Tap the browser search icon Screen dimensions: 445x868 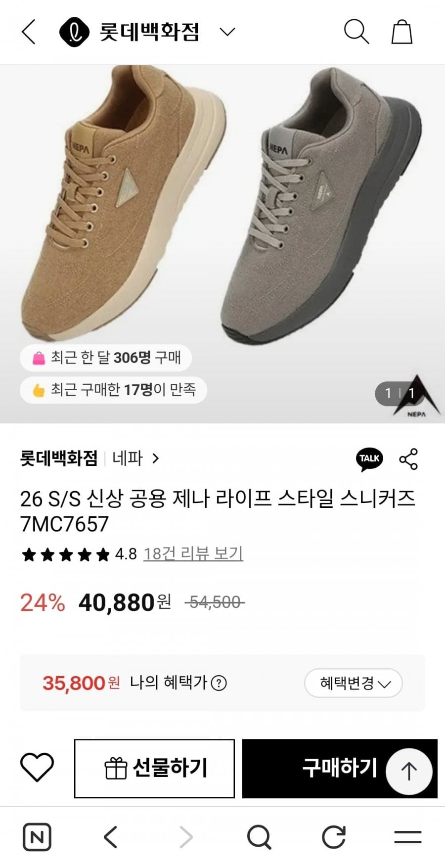pos(259,837)
